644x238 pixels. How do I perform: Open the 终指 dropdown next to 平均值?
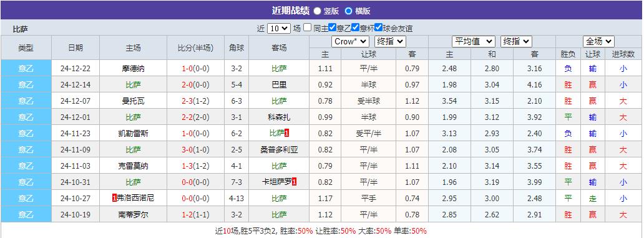click(516, 41)
